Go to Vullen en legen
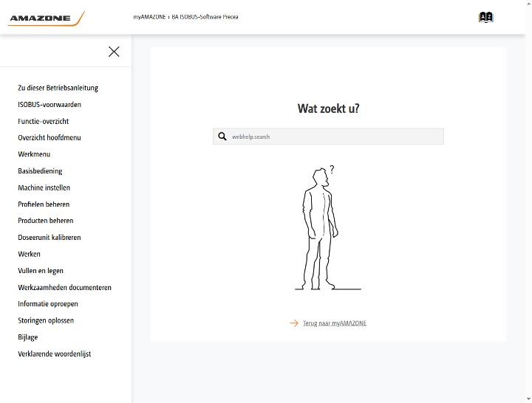 click(41, 270)
